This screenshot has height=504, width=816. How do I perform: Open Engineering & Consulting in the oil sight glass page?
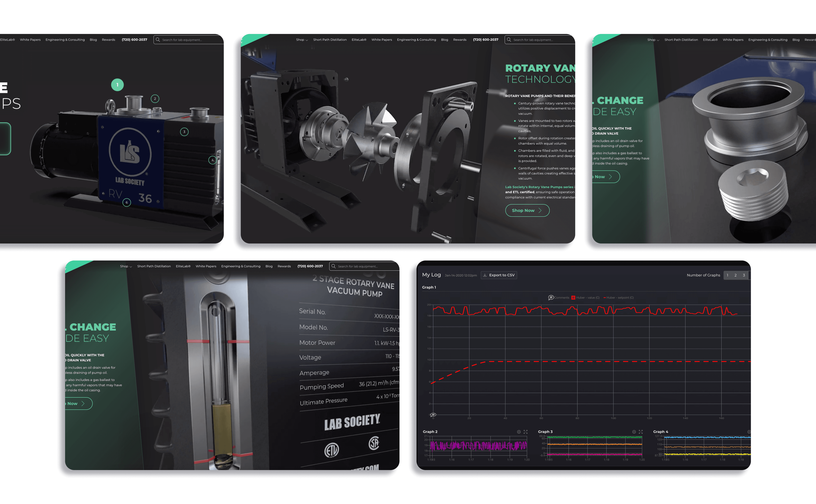pyautogui.click(x=241, y=266)
